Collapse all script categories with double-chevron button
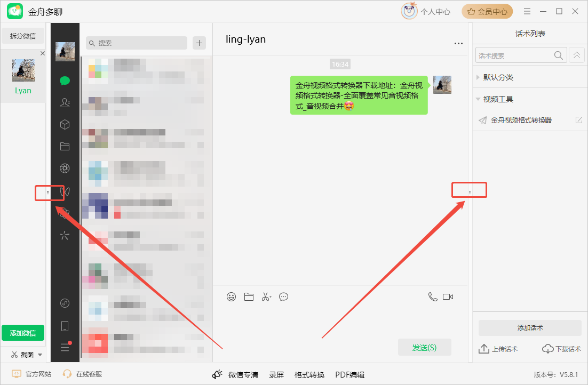Screen dimensions: 588x385 coord(577,55)
